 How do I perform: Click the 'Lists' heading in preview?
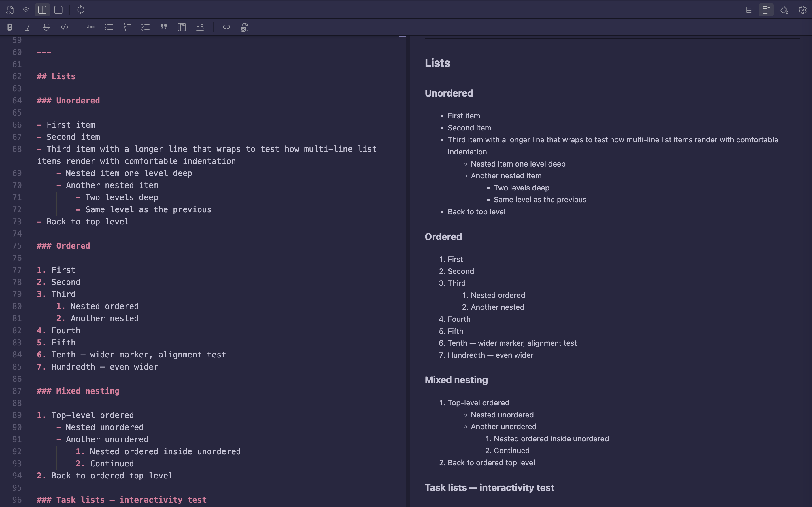pyautogui.click(x=437, y=63)
